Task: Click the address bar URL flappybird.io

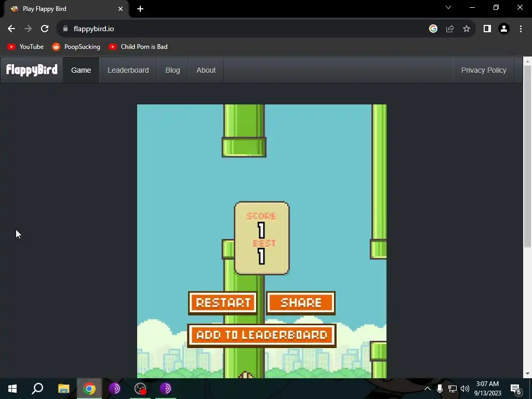Action: (94, 29)
